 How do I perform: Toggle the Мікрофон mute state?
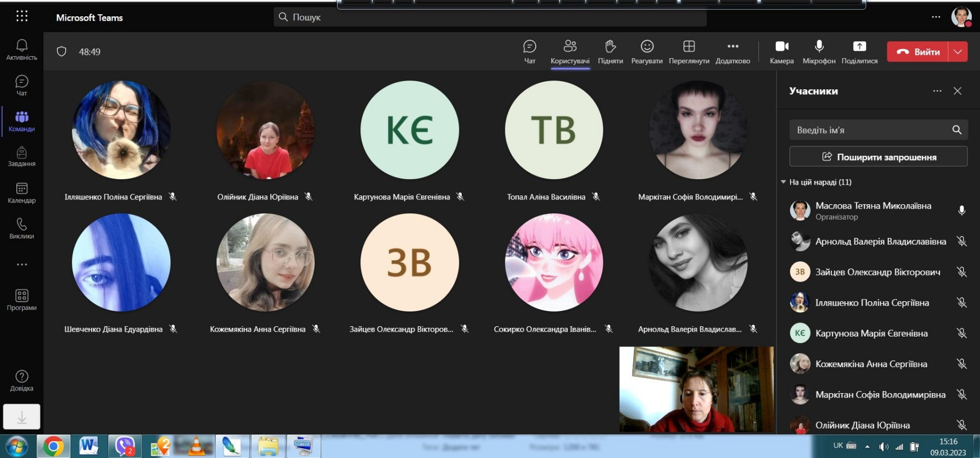pyautogui.click(x=819, y=51)
